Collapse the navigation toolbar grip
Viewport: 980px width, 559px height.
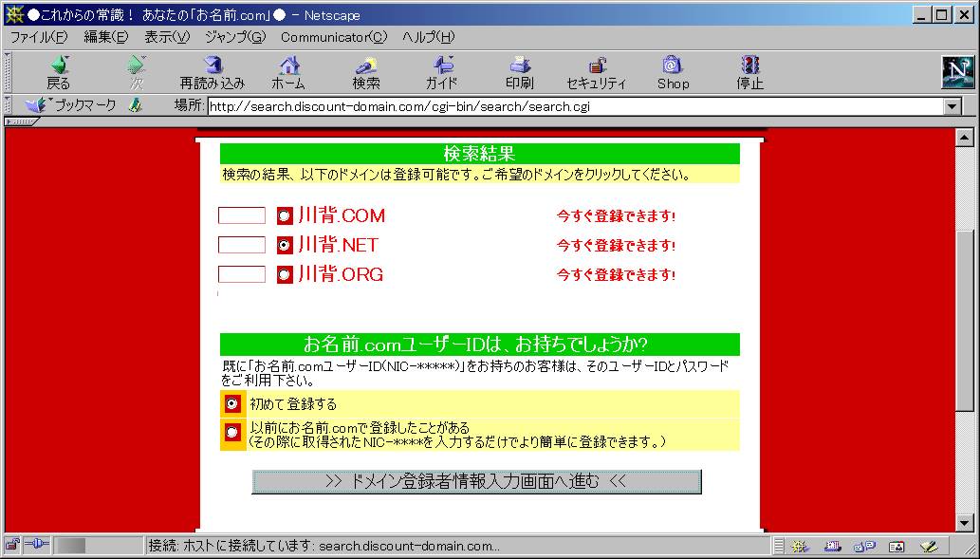(8, 72)
